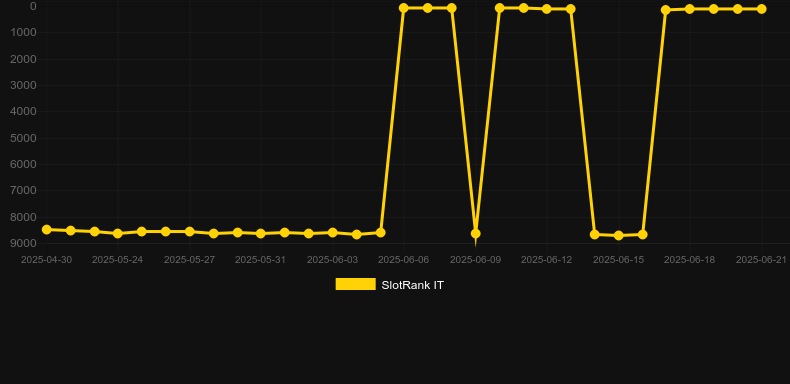Select the data point above 2025-05-31
This screenshot has width=790, height=384.
click(260, 233)
